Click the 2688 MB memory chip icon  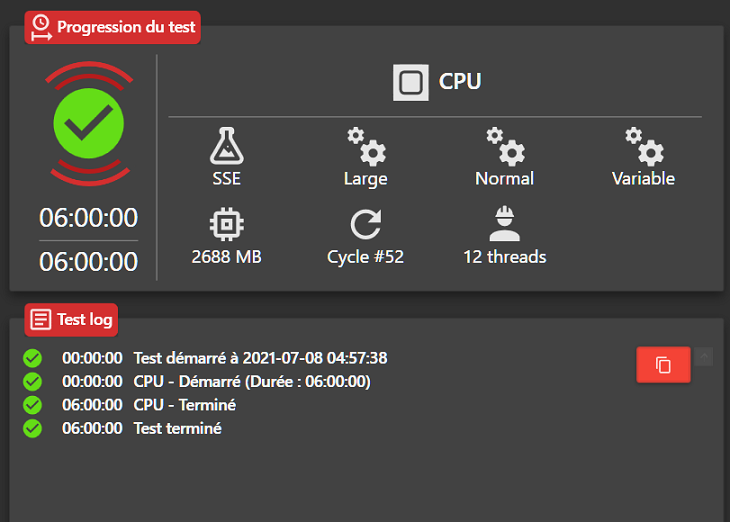click(227, 224)
